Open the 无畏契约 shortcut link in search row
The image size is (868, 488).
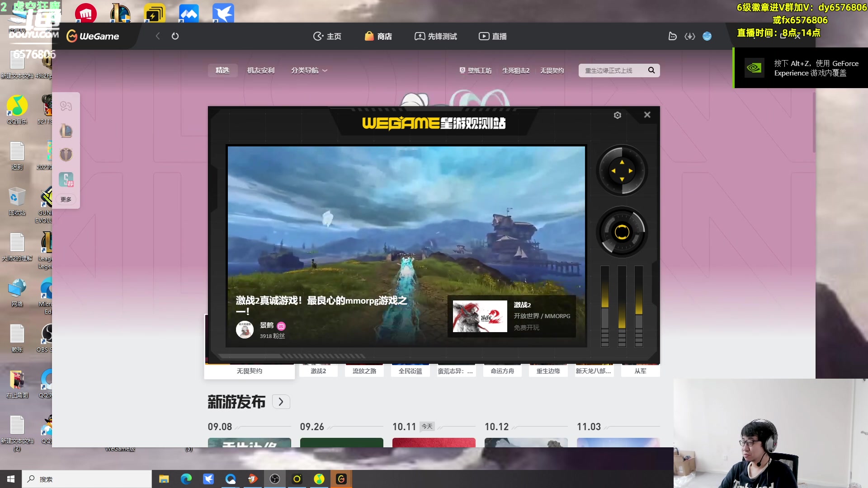(x=552, y=70)
